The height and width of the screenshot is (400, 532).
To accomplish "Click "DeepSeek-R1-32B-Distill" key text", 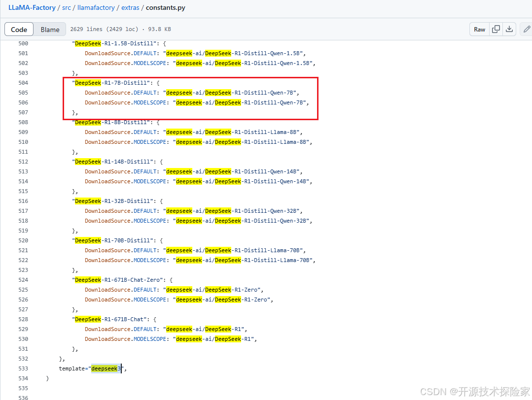I will (x=112, y=201).
